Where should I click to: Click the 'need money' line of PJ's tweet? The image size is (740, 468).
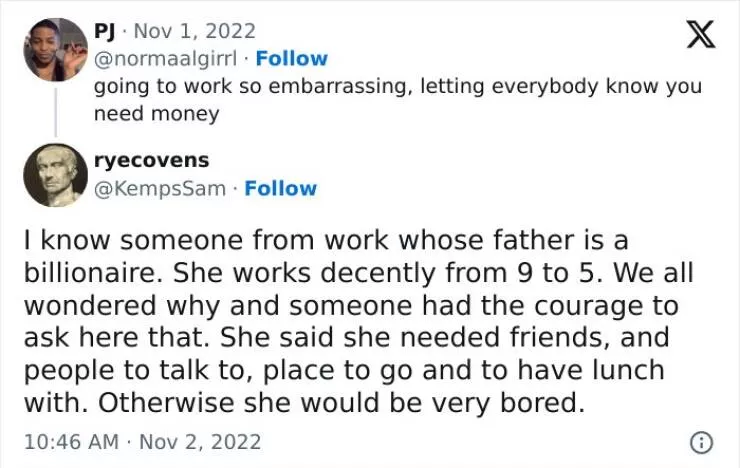point(156,113)
